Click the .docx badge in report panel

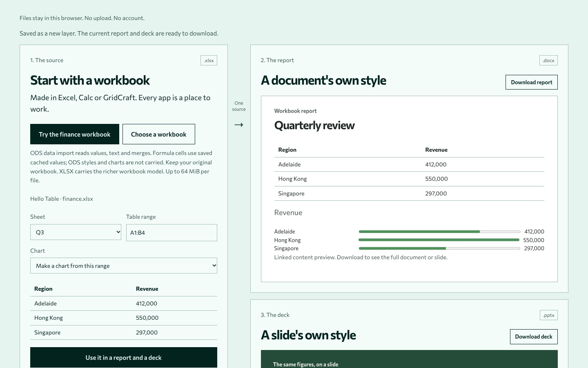point(548,61)
